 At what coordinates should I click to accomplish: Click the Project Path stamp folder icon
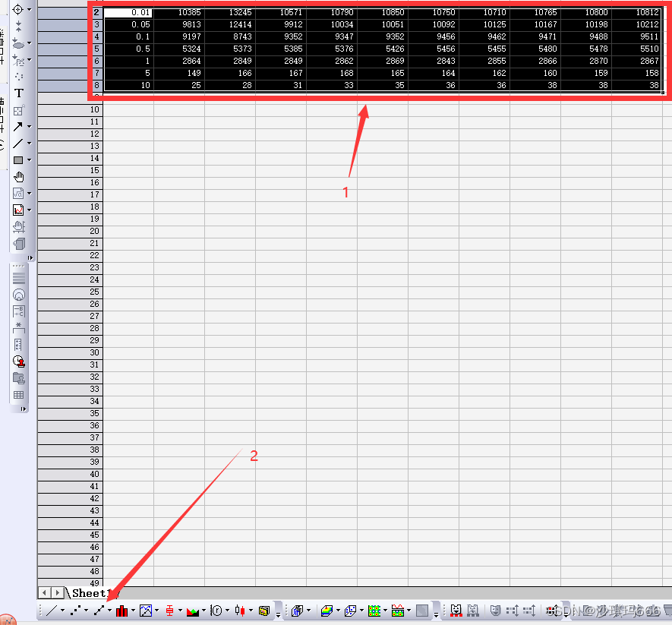18,378
